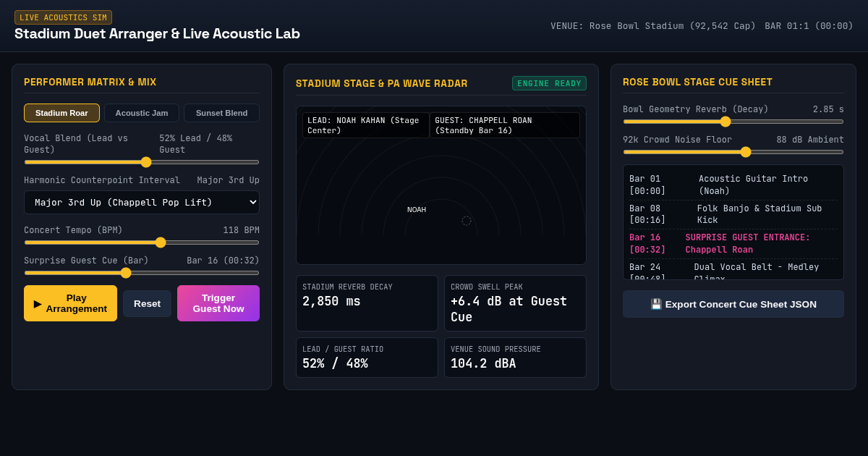Image resolution: width=868 pixels, height=456 pixels.
Task: Select the Bar 08 Folk Banjo cue row
Action: (x=733, y=214)
